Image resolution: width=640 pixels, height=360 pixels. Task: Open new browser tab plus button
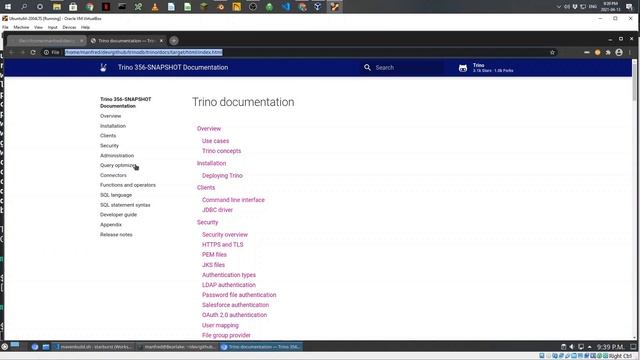(x=174, y=41)
